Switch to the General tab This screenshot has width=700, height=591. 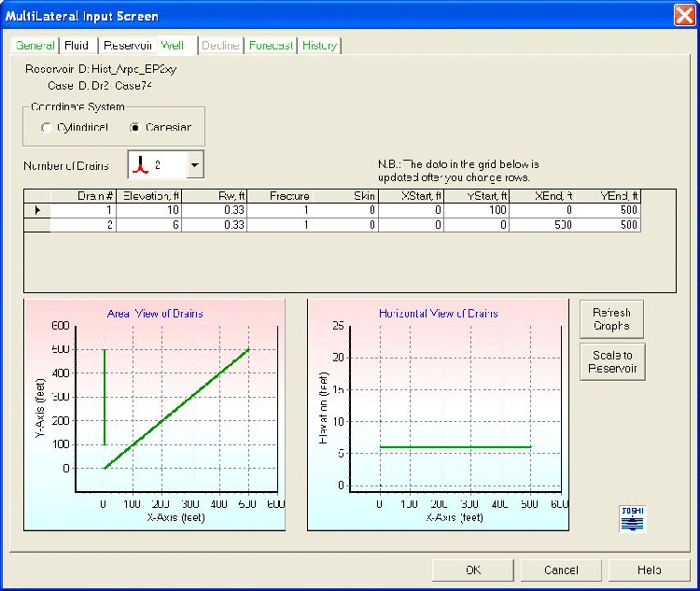click(35, 45)
